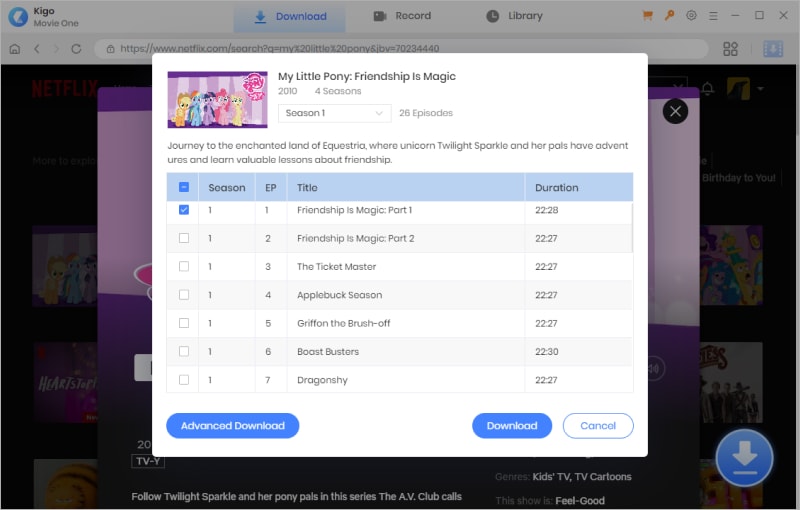Open the Netflix profile avatar
Screen dimensions: 800x510
pos(738,89)
